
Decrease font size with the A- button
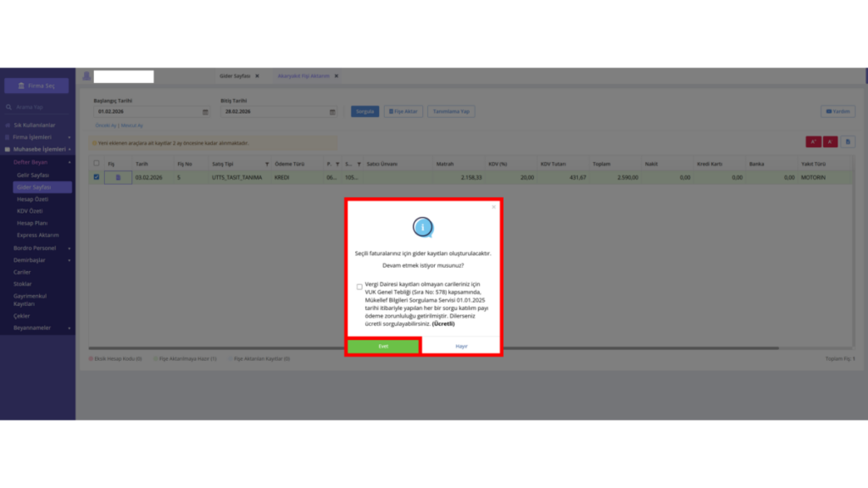click(831, 142)
